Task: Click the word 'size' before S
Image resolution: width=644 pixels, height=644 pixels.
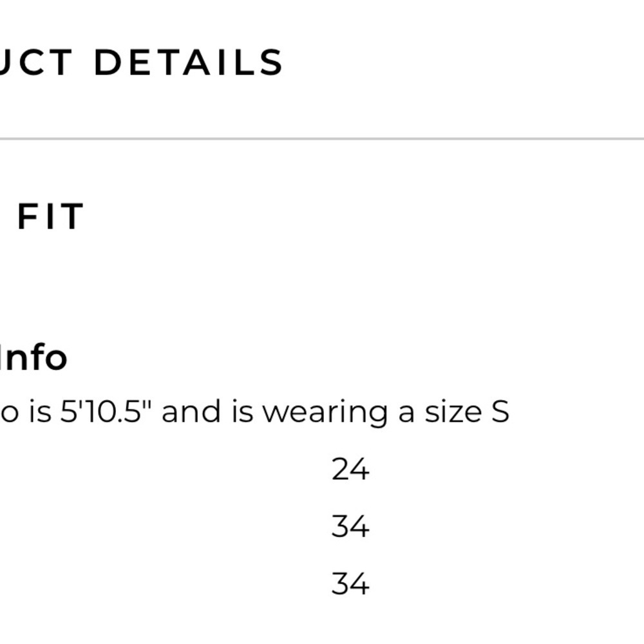Action: [453, 412]
